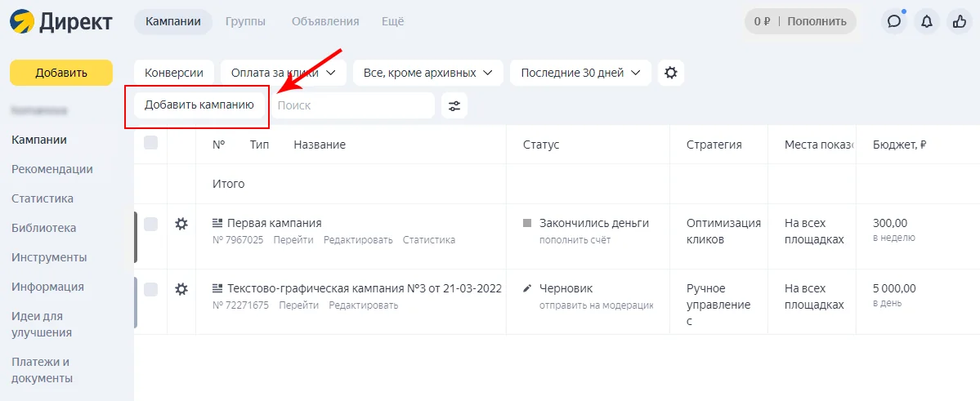
Task: Open the Первая кампания campaign name
Action: click(275, 223)
